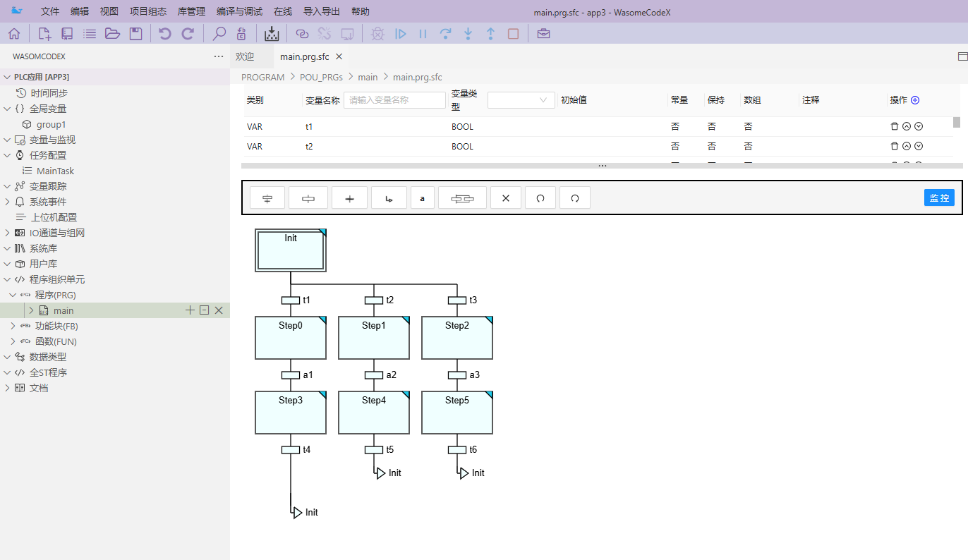Select the plus SFC toolbar button
The height and width of the screenshot is (560, 968).
(349, 198)
